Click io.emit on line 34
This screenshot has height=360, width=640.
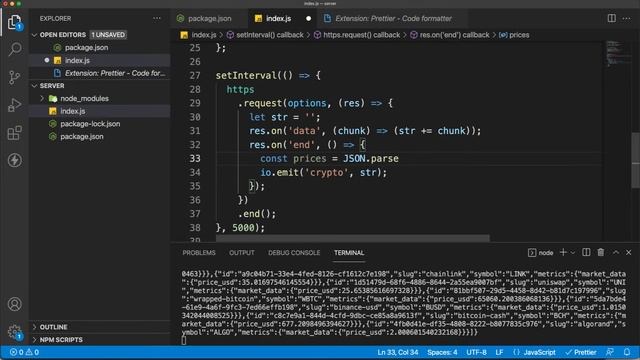tap(279, 172)
